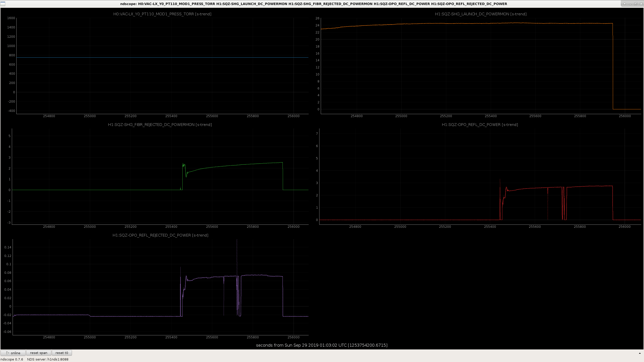The height and width of the screenshot is (362, 644).
Task: Click the 'NDS server: h1nds1:8088' status text
Action: point(48,359)
